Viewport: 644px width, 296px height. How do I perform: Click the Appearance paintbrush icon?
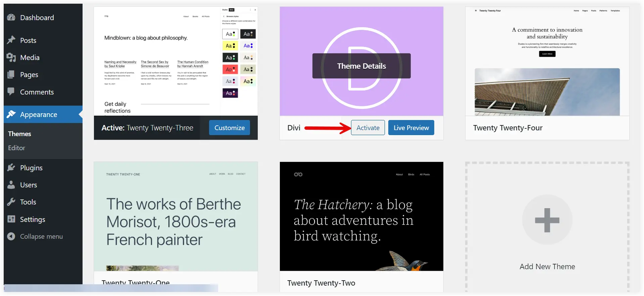(x=11, y=114)
